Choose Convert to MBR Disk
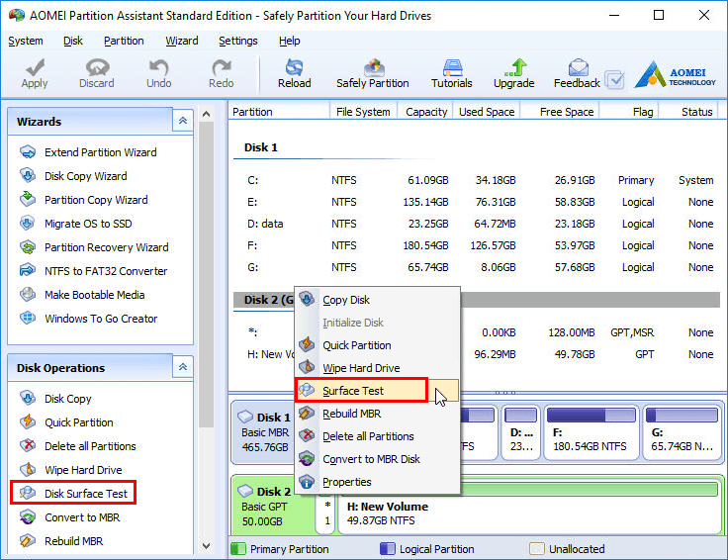The image size is (728, 560). pos(378,459)
